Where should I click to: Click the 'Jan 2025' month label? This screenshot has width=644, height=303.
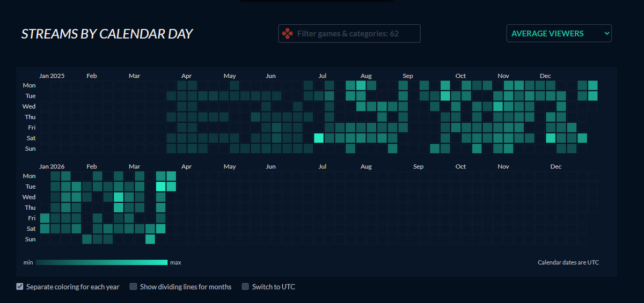point(52,76)
